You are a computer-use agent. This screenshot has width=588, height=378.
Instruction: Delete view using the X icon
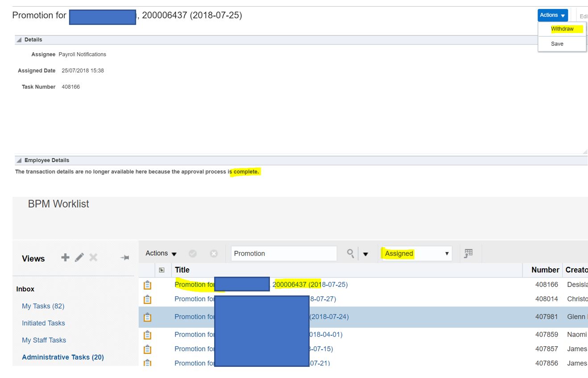point(93,258)
